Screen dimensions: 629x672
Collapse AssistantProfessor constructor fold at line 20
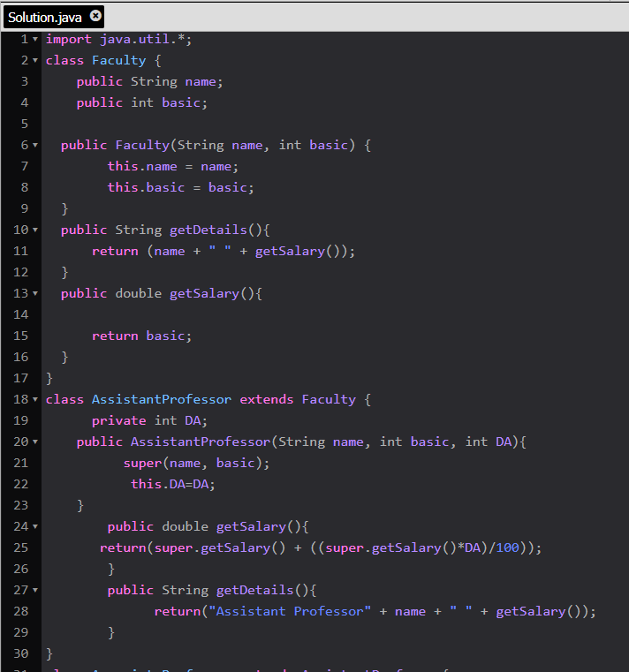pos(35,442)
